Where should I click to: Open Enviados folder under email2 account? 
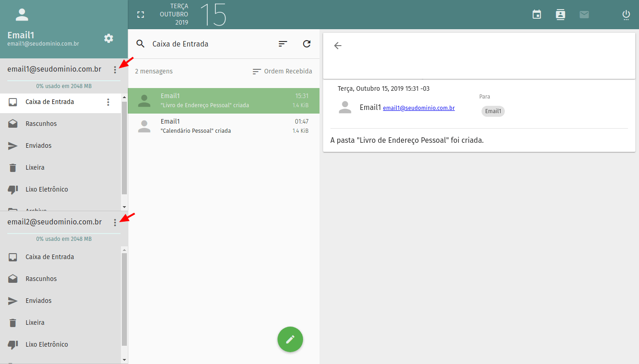point(61,301)
